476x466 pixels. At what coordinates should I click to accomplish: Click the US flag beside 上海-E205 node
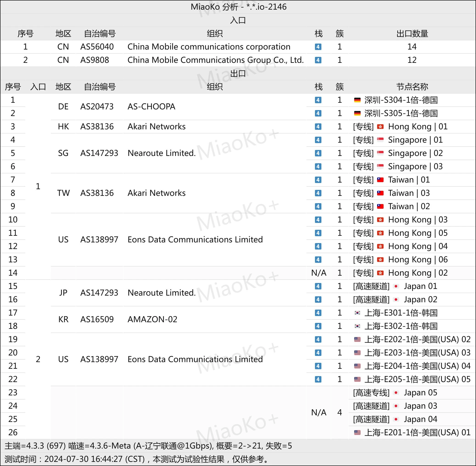pyautogui.click(x=357, y=379)
